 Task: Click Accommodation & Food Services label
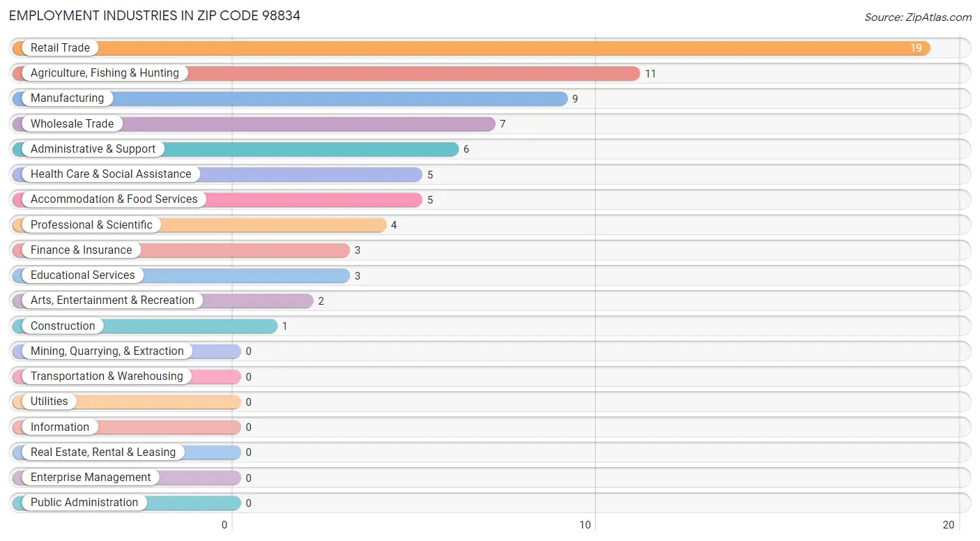pos(114,199)
